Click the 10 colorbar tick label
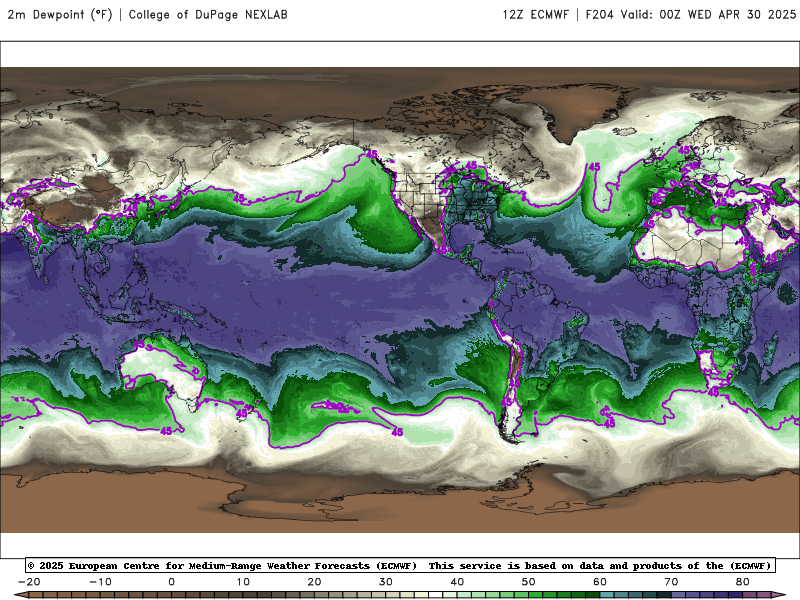The image size is (800, 600). [x=243, y=582]
